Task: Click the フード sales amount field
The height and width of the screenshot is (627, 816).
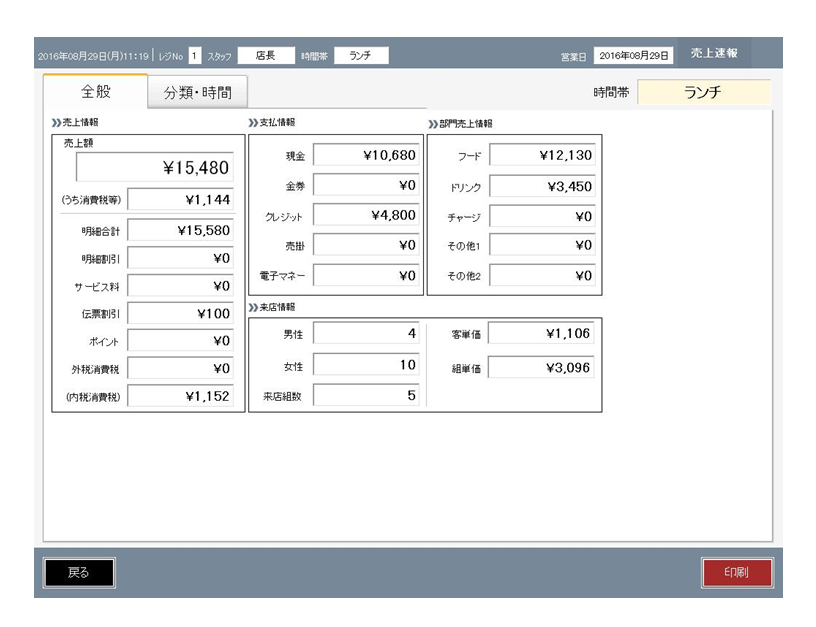Action: [542, 155]
